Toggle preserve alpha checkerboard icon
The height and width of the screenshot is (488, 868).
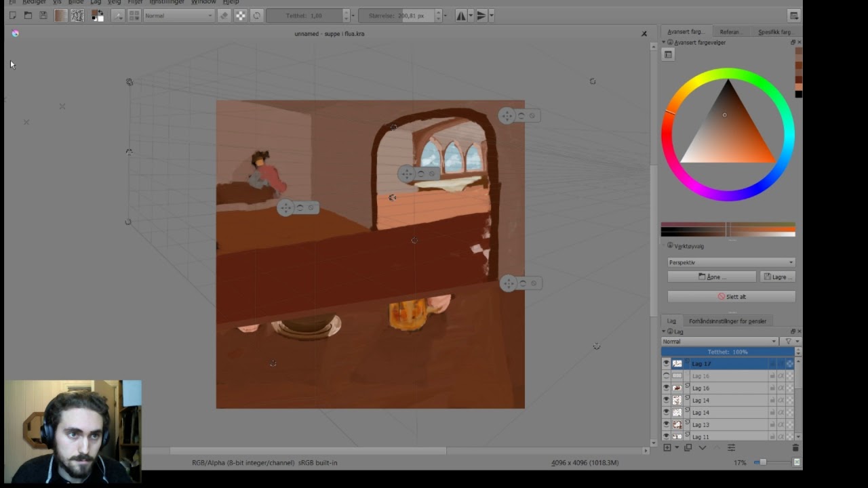tap(240, 16)
